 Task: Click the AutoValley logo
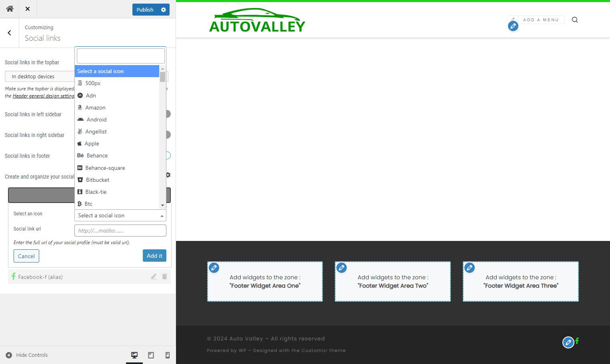coord(257,20)
